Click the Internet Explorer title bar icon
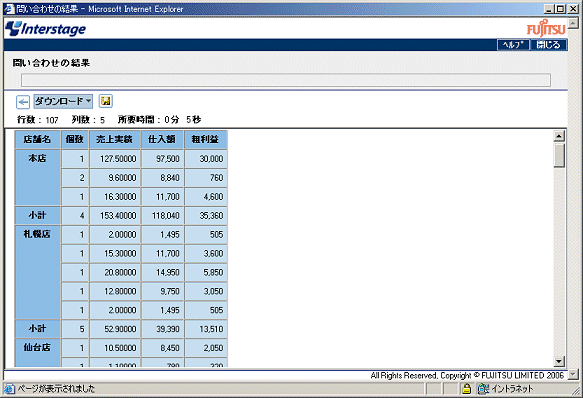Viewport: 583px width, 398px height. (9, 9)
